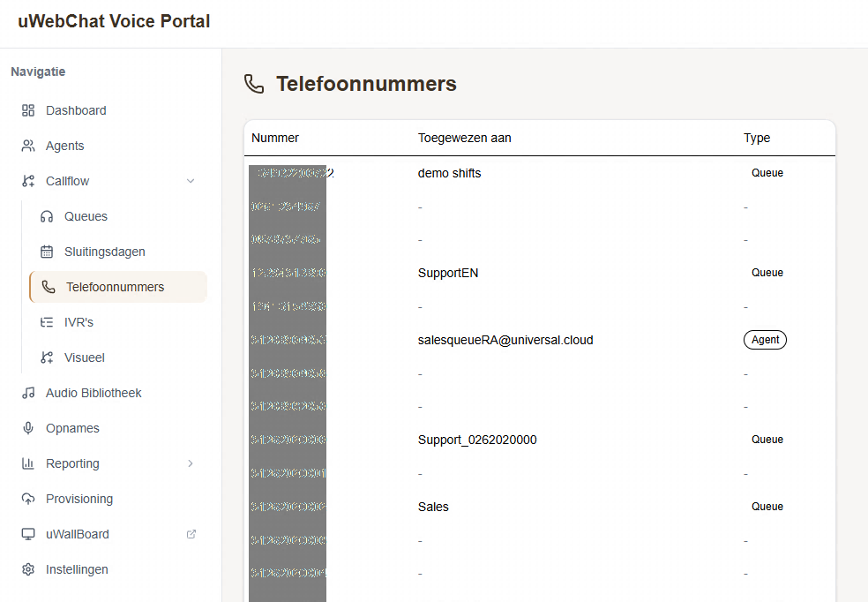Collapse the Callflow submenu chevron
The image size is (868, 602).
pyautogui.click(x=191, y=181)
